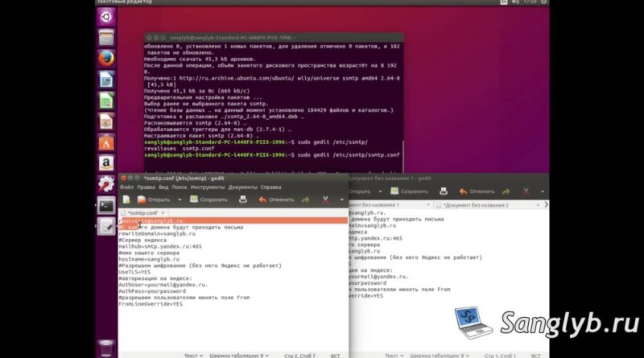Click the UseTLS=YES line in ssmtp.conf

click(134, 272)
